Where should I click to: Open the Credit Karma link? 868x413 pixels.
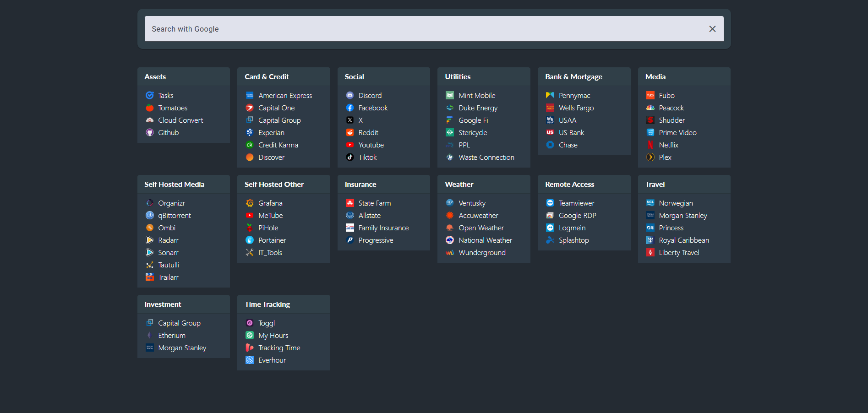278,145
